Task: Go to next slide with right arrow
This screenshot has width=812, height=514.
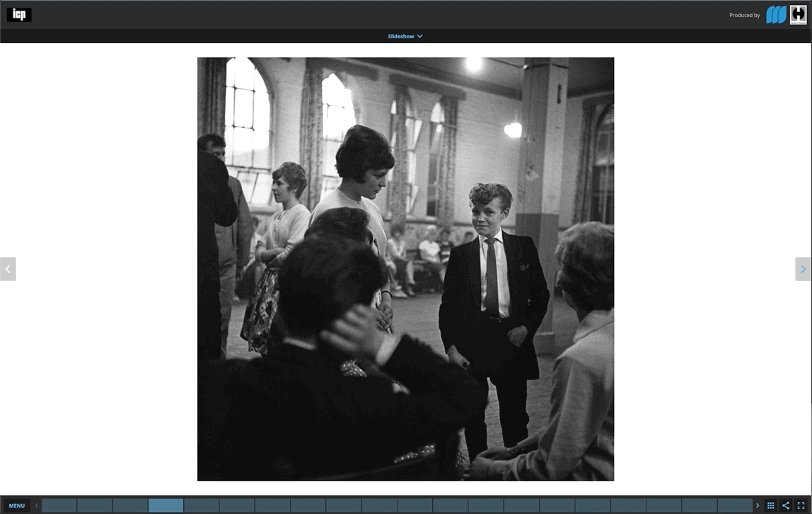Action: click(x=803, y=269)
